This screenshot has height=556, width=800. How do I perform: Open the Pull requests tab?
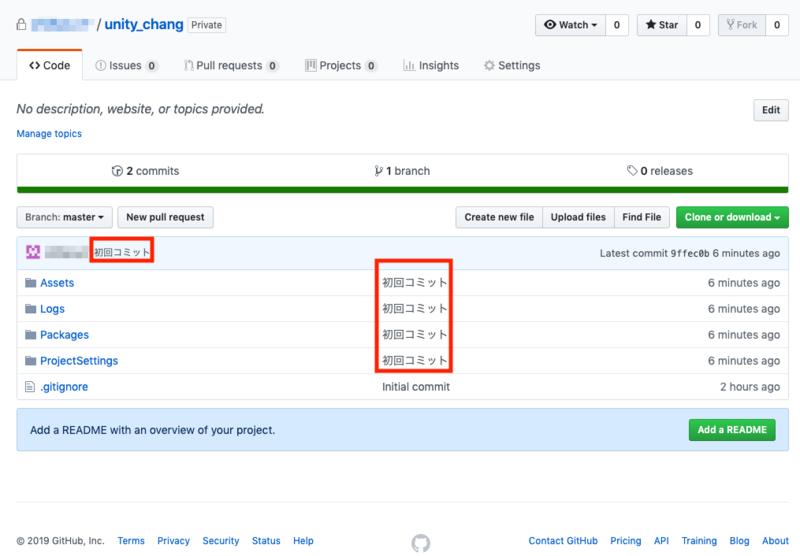click(231, 65)
